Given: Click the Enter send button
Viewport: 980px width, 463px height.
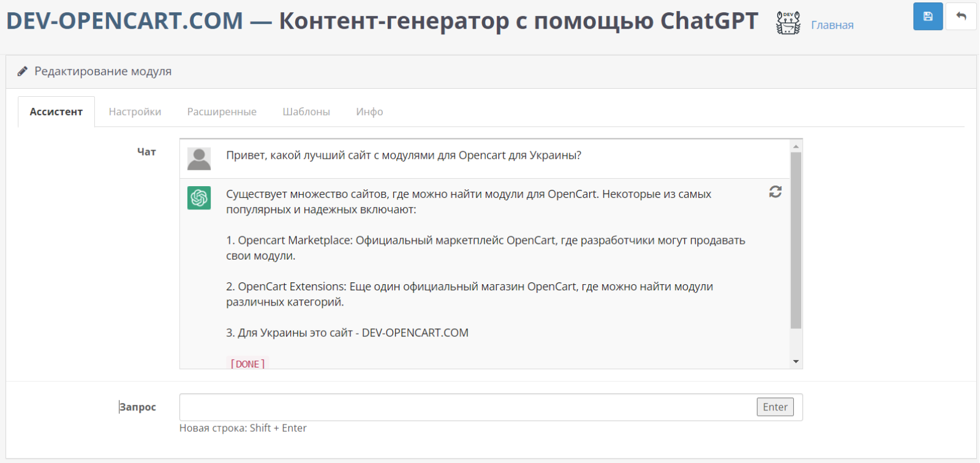Looking at the screenshot, I should (775, 407).
